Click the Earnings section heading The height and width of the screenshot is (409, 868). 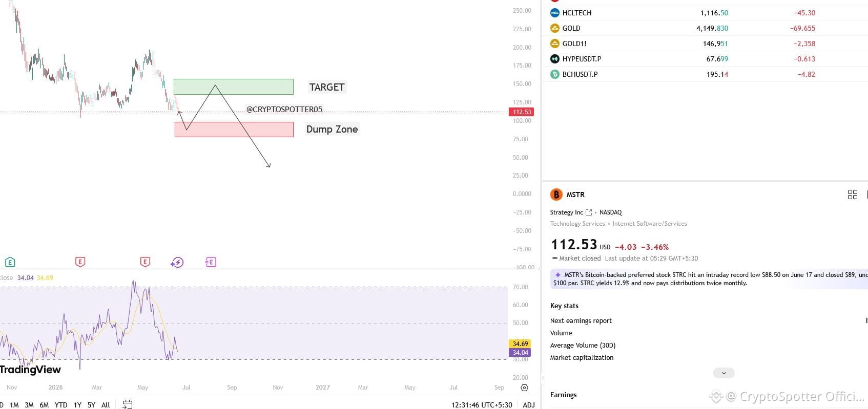(x=563, y=395)
